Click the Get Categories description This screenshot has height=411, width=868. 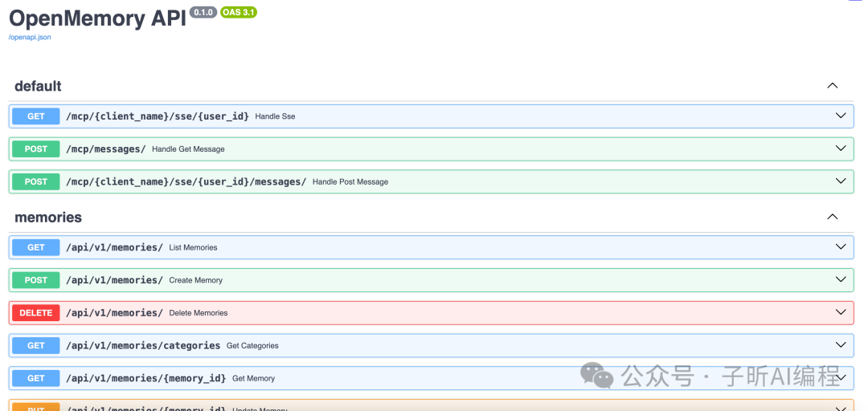(x=252, y=345)
